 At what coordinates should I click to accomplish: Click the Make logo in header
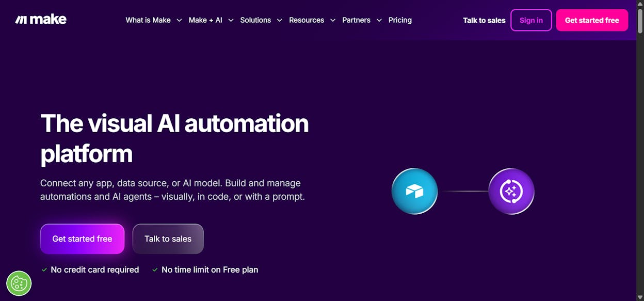[41, 20]
